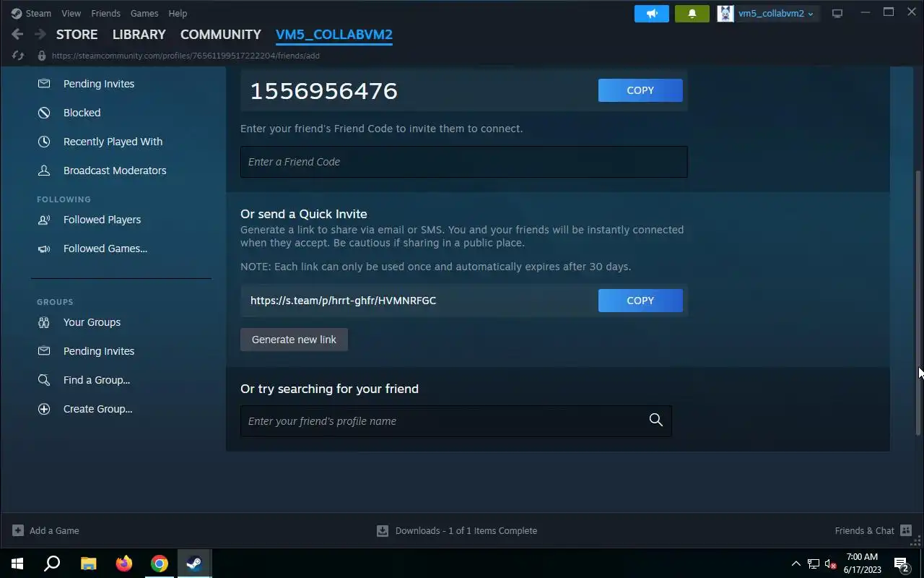924x578 pixels.
Task: Open Create Group...
Action: [97, 409]
